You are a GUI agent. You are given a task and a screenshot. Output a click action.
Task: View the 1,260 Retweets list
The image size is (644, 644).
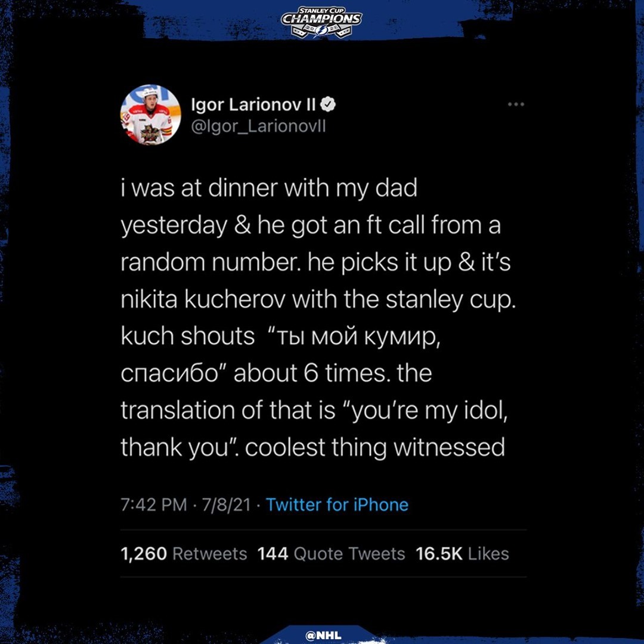pos(184,553)
